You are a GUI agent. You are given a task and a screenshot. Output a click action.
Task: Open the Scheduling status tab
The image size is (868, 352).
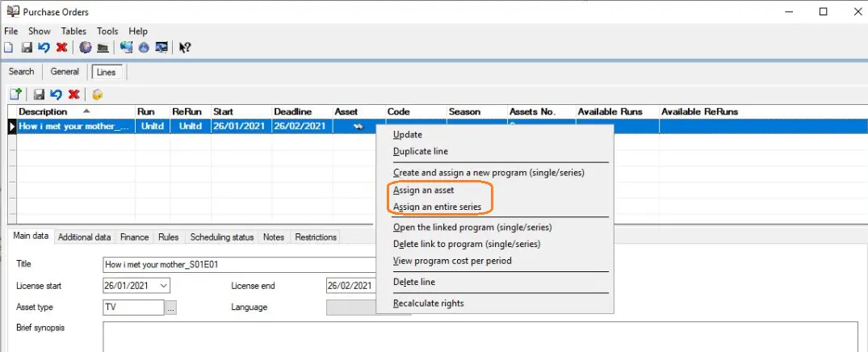pos(221,237)
